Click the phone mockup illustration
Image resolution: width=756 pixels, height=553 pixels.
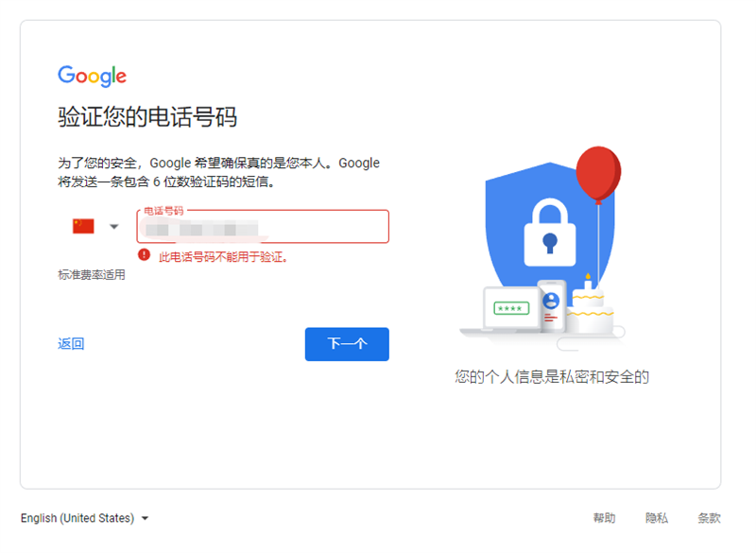550,307
